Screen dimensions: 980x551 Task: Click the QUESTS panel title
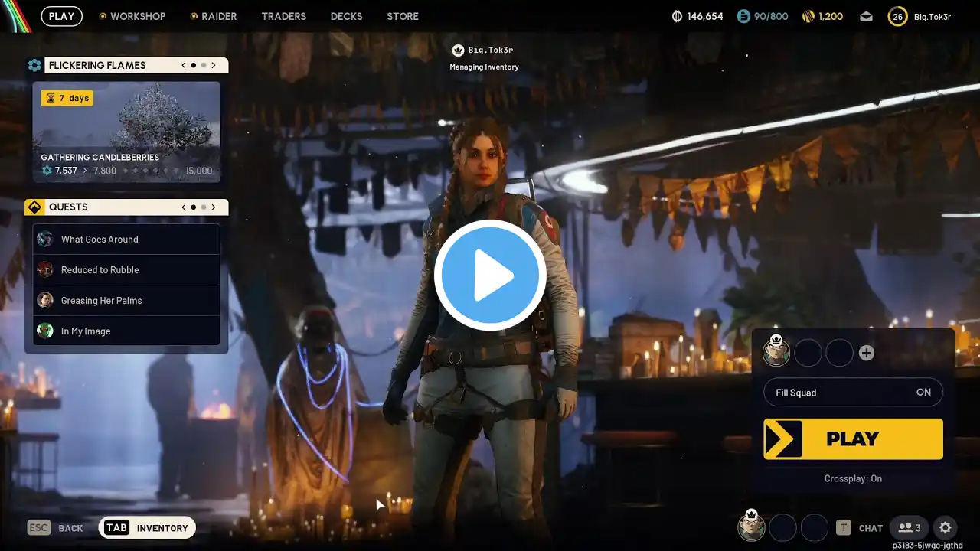tap(68, 207)
